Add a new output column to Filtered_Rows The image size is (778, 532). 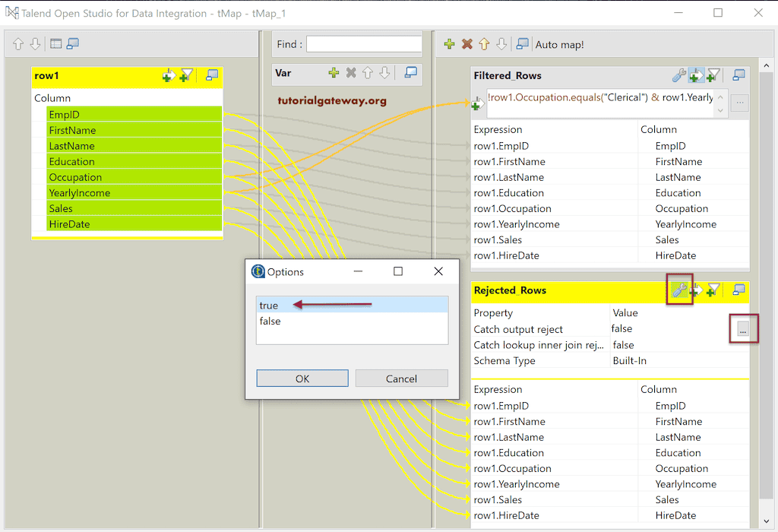coord(697,75)
